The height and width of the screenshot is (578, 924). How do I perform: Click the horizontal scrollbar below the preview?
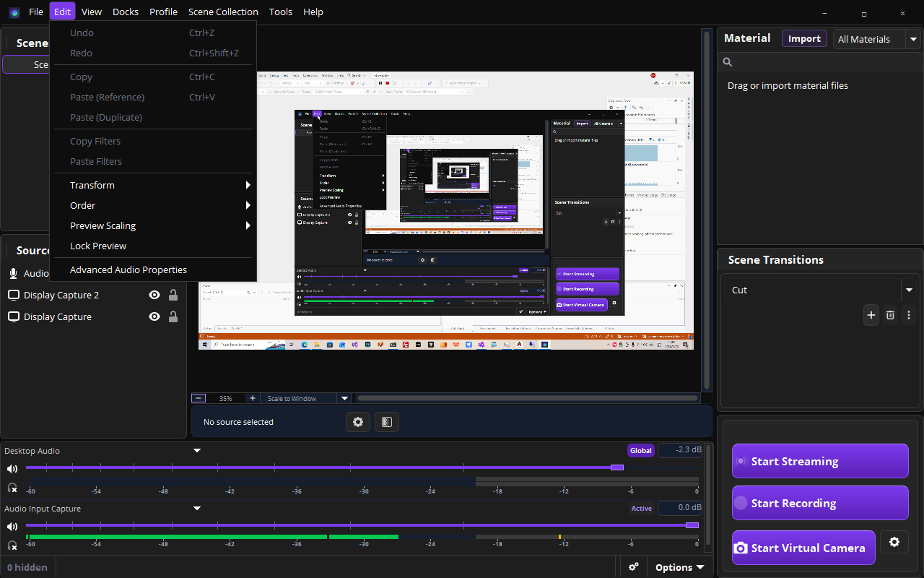(527, 398)
